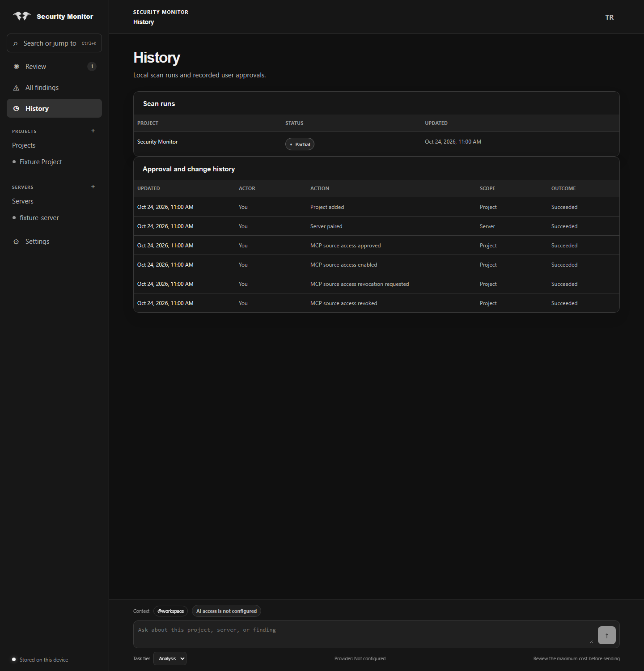Click the scan run updated timestamp

pyautogui.click(x=453, y=142)
